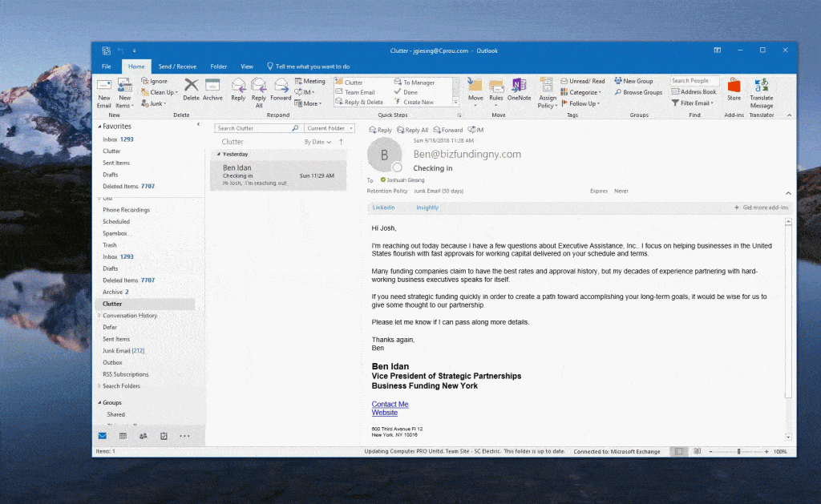Image resolution: width=821 pixels, height=504 pixels.
Task: Switch to the Tasks view icon
Action: point(164,436)
